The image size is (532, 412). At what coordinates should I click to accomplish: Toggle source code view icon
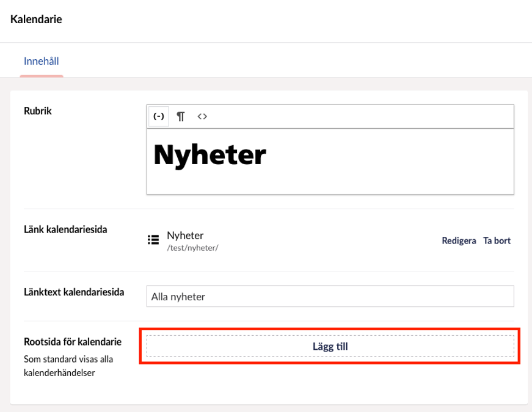pos(202,117)
